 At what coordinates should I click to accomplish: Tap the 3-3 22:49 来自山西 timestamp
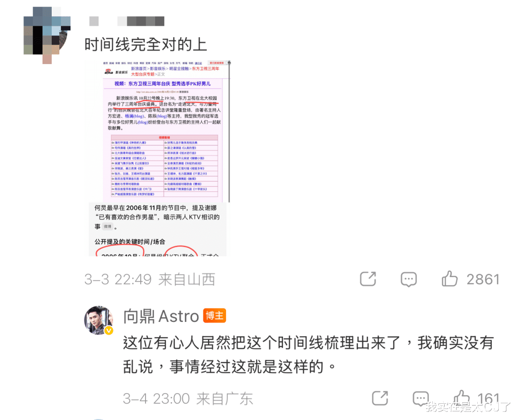[x=150, y=279]
